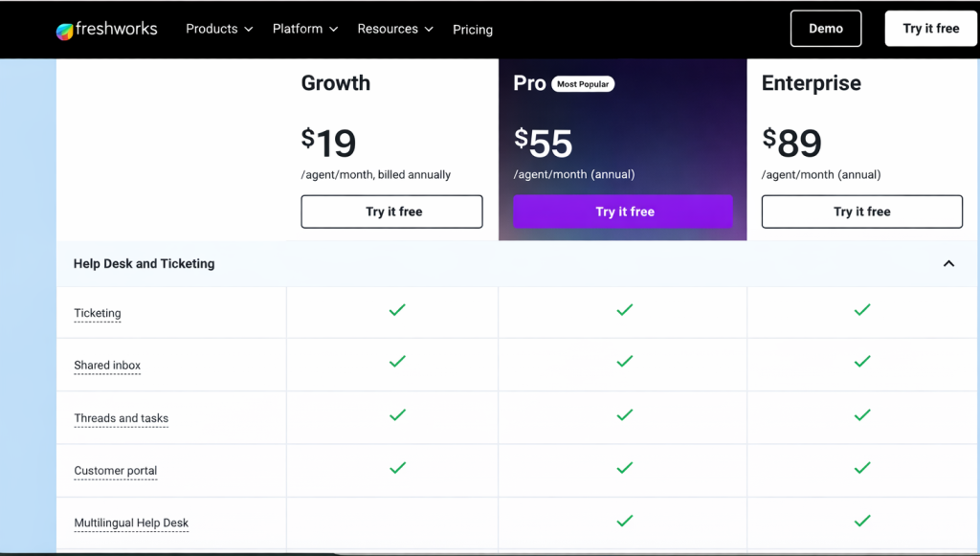This screenshot has width=980, height=556.
Task: Click the Most Popular badge on Pro
Action: tap(583, 83)
